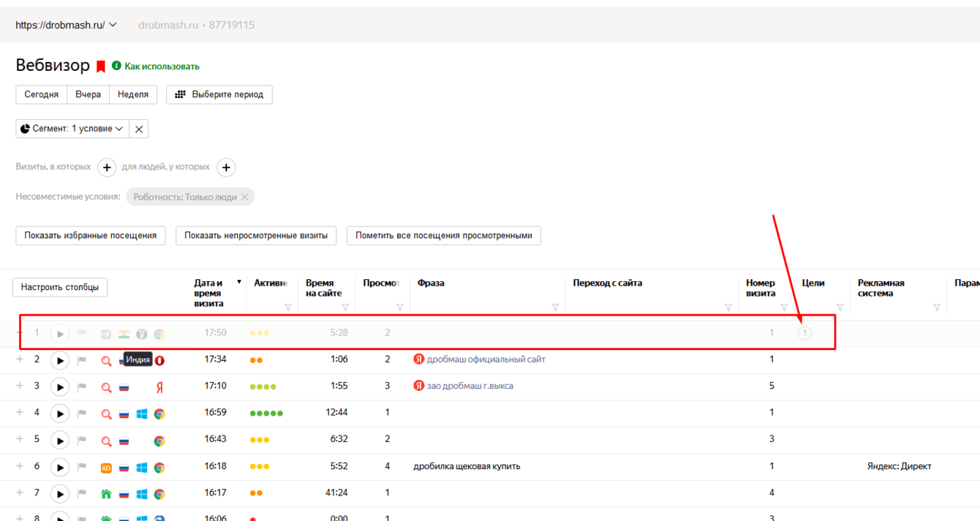Click the Chrome browser icon in row 7
This screenshot has width=980, height=521.
(x=159, y=494)
